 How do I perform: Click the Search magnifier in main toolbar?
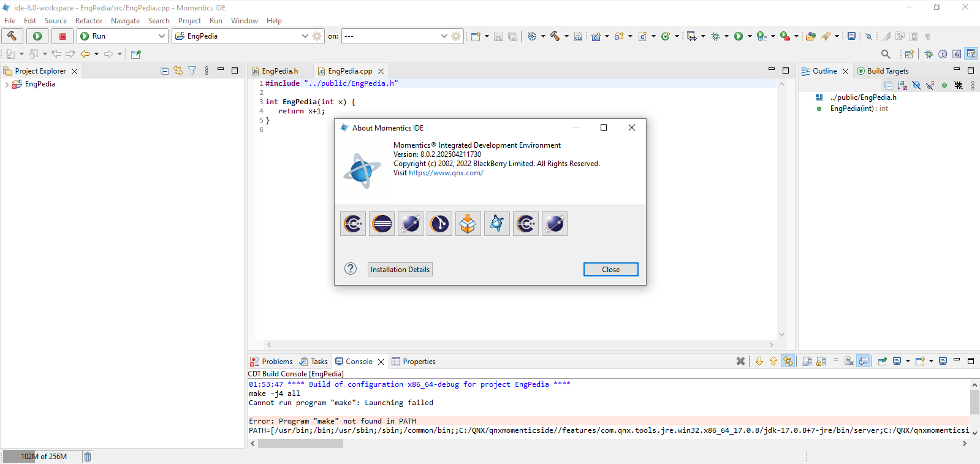pyautogui.click(x=886, y=54)
